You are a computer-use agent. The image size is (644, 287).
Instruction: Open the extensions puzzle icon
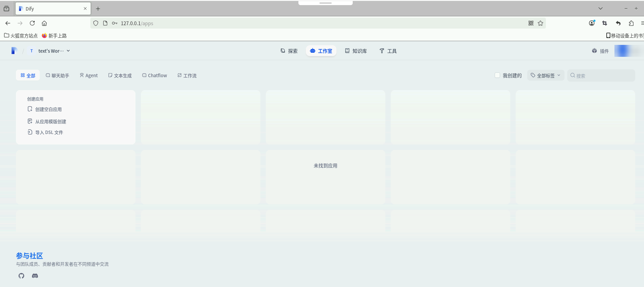[x=631, y=23]
